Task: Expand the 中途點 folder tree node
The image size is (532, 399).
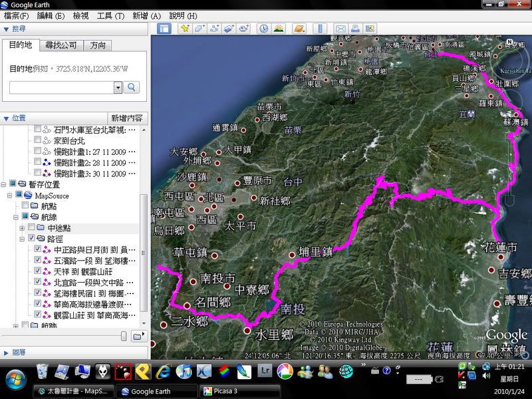Action: (x=23, y=228)
